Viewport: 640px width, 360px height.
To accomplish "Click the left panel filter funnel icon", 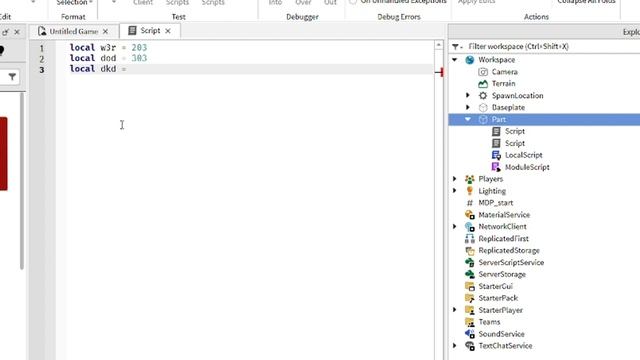I will (x=12, y=77).
